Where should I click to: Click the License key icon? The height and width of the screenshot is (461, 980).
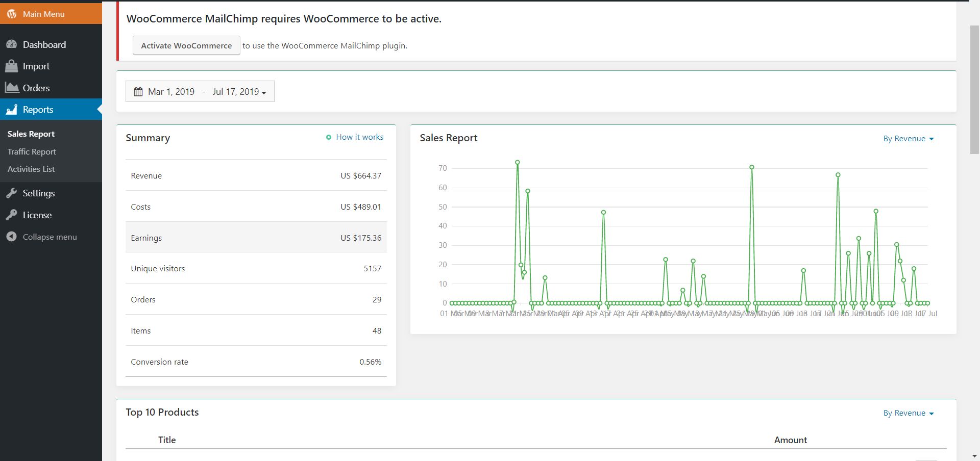pyautogui.click(x=12, y=215)
